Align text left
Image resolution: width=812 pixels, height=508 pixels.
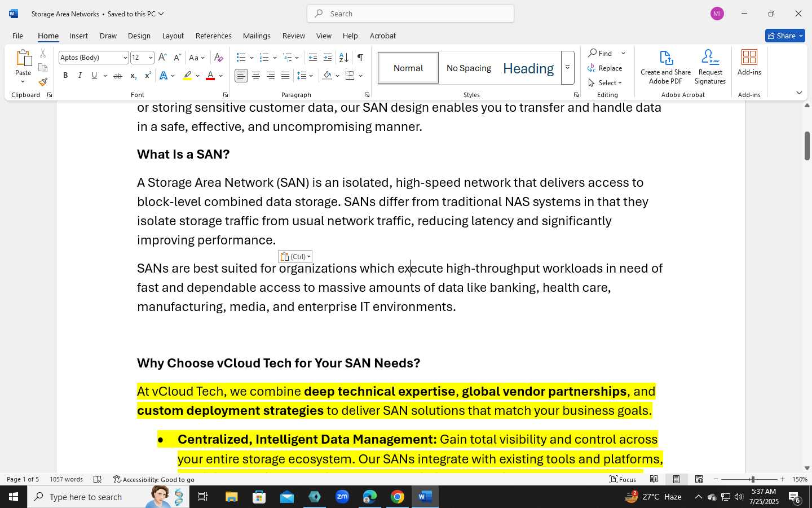click(241, 76)
